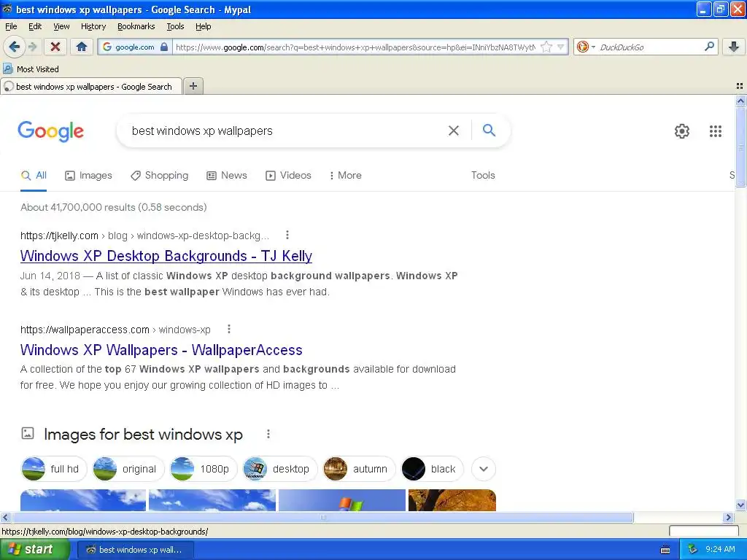
Task: Select Mypal window in the taskbar
Action: (135, 550)
